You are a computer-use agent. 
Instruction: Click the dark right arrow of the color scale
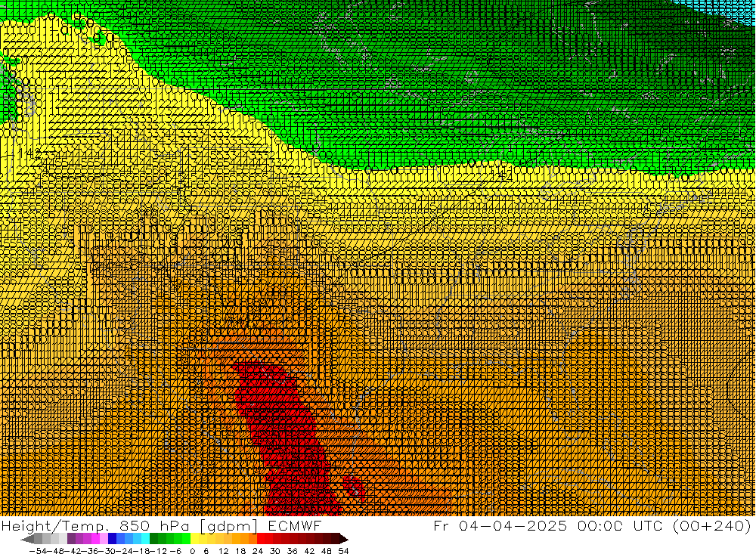pos(344,539)
